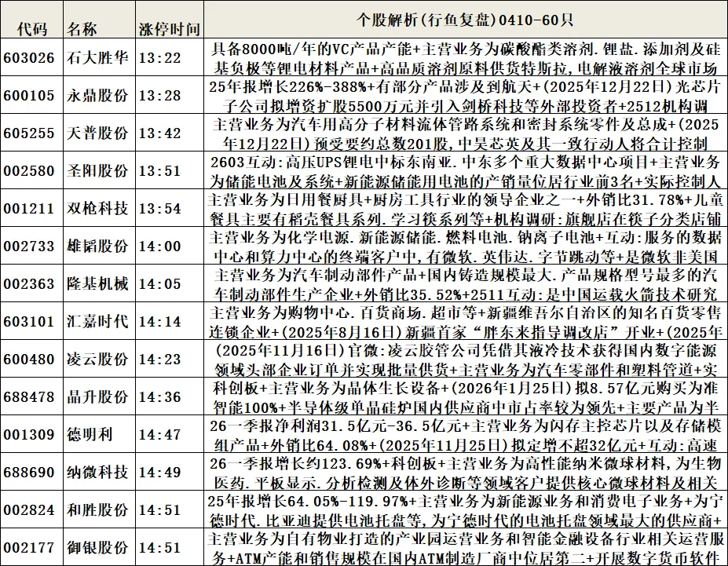The width and height of the screenshot is (728, 566).
Task: Click the 石大胜华 analysis about VC产品产能
Action: tap(466, 58)
